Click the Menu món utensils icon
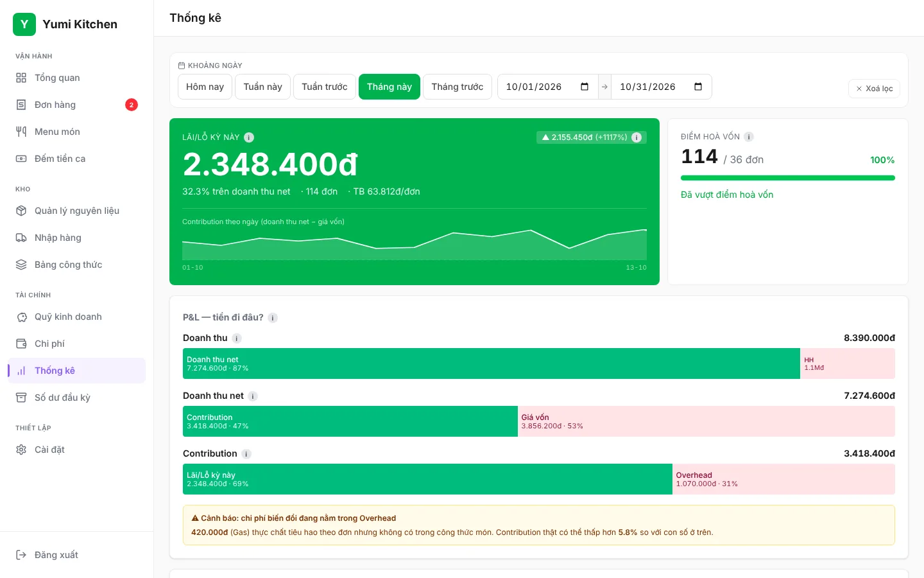The image size is (924, 578). click(21, 132)
